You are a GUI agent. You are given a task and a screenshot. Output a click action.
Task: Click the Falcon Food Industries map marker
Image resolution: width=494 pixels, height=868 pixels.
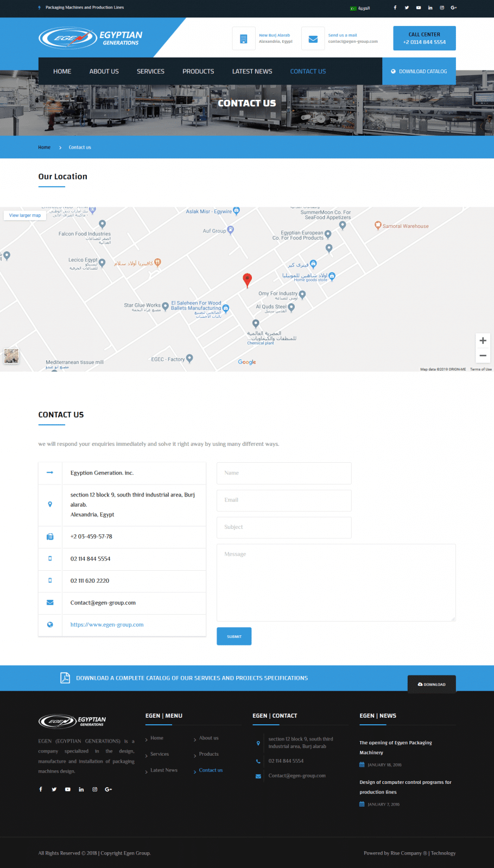click(x=102, y=224)
